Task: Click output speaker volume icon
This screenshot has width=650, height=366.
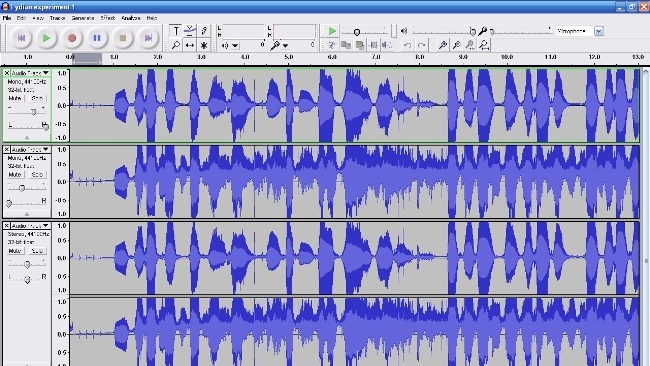Action: (404, 31)
